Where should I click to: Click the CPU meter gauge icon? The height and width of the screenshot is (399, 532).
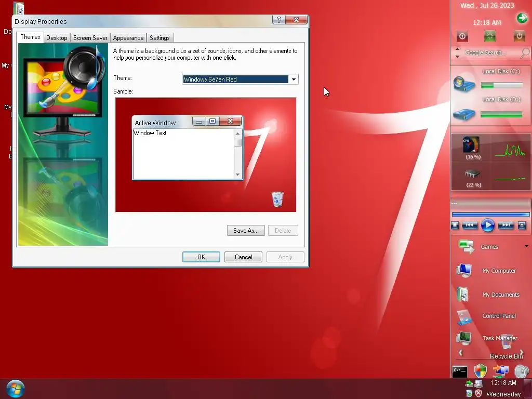tap(471, 144)
